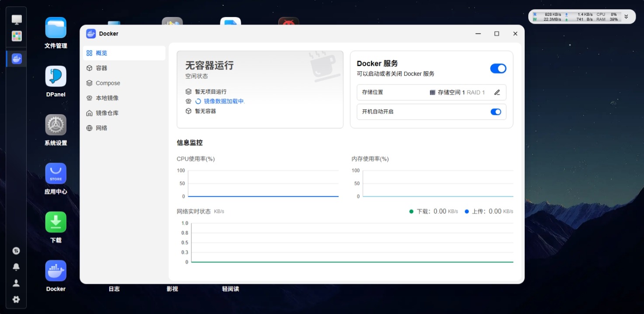Select the 网络 sidebar item
Viewport: 644px width, 314px height.
pos(124,128)
